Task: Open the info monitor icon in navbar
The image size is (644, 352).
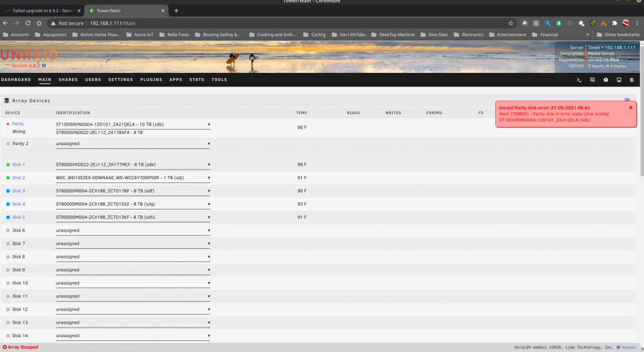Action: point(619,80)
